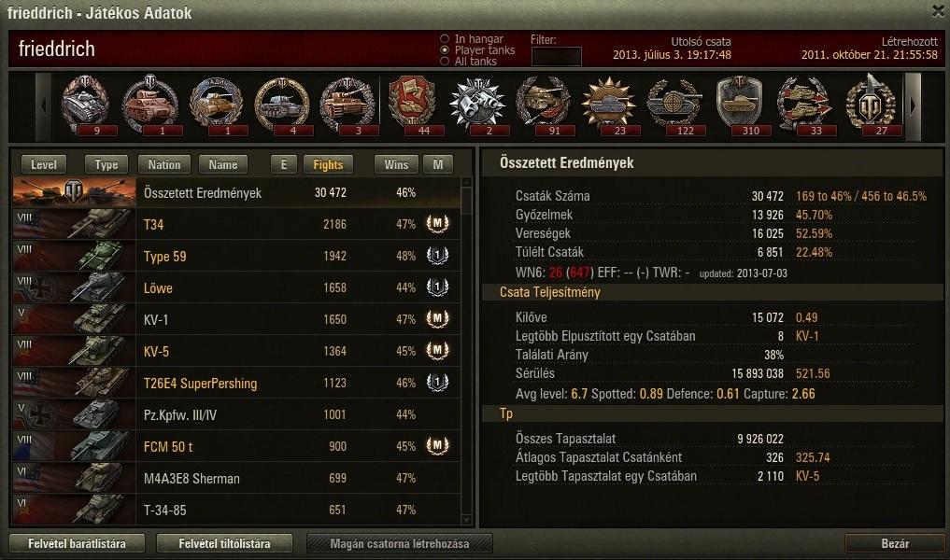Click the tank list vertical scrollbar
This screenshot has width=950, height=560.
tap(466, 351)
